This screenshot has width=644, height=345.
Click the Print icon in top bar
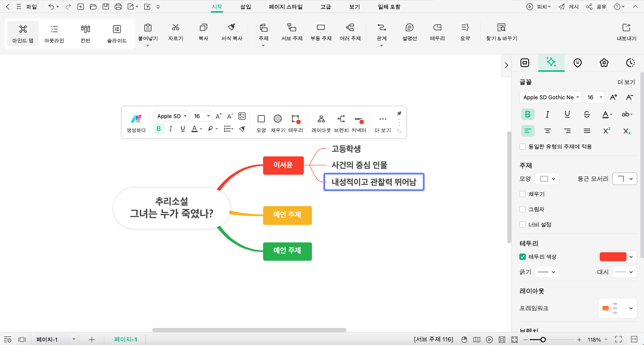pos(118,7)
